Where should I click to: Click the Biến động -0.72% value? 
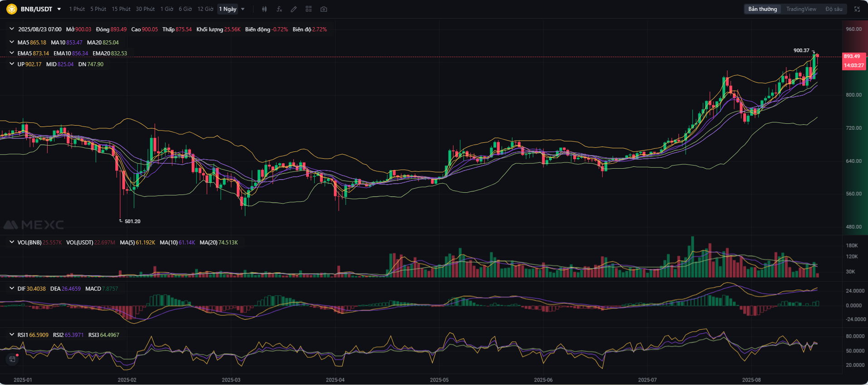[x=267, y=29]
